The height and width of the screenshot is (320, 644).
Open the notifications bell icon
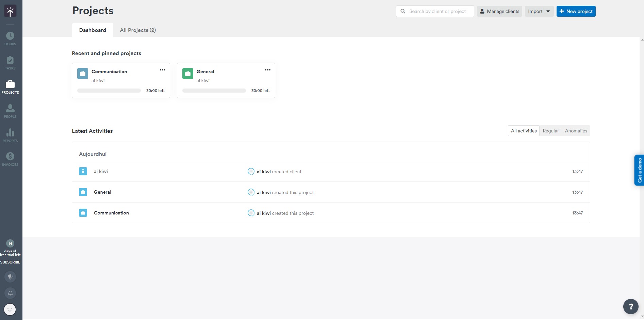pos(10,293)
